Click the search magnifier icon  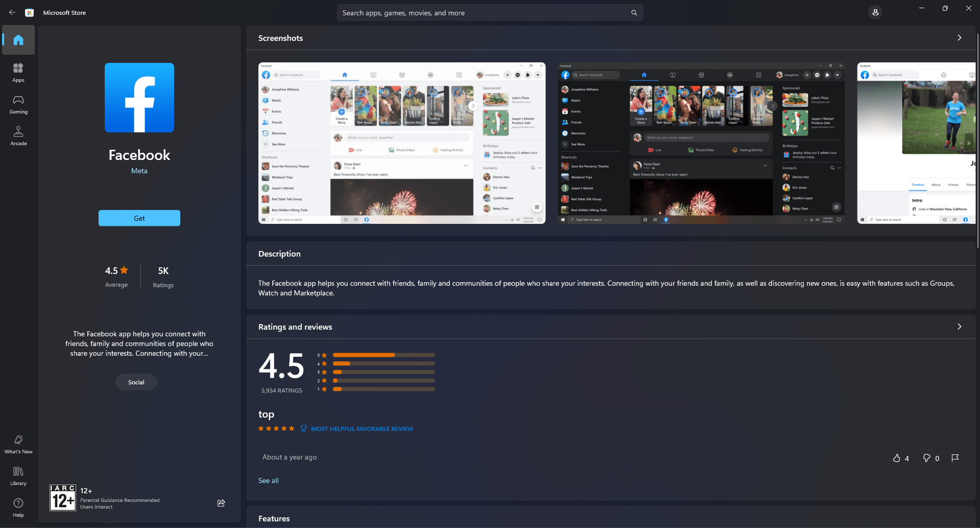tap(634, 13)
